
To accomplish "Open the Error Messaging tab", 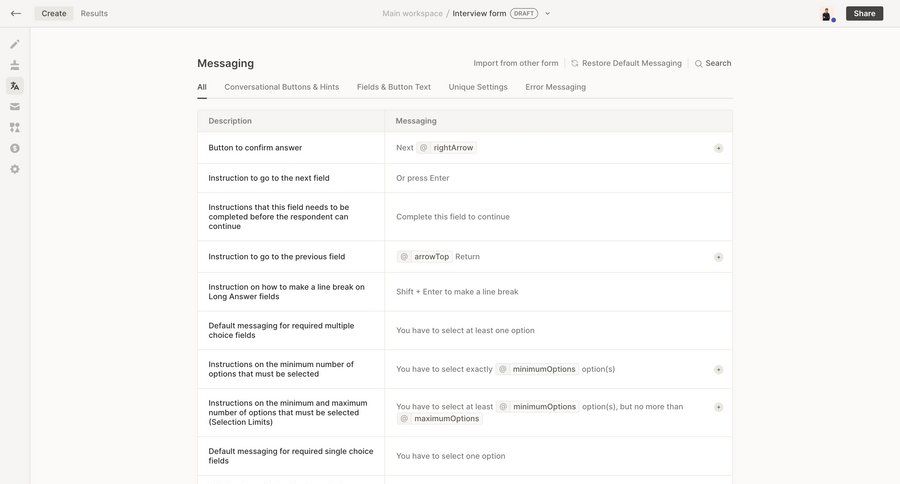I will (x=556, y=87).
